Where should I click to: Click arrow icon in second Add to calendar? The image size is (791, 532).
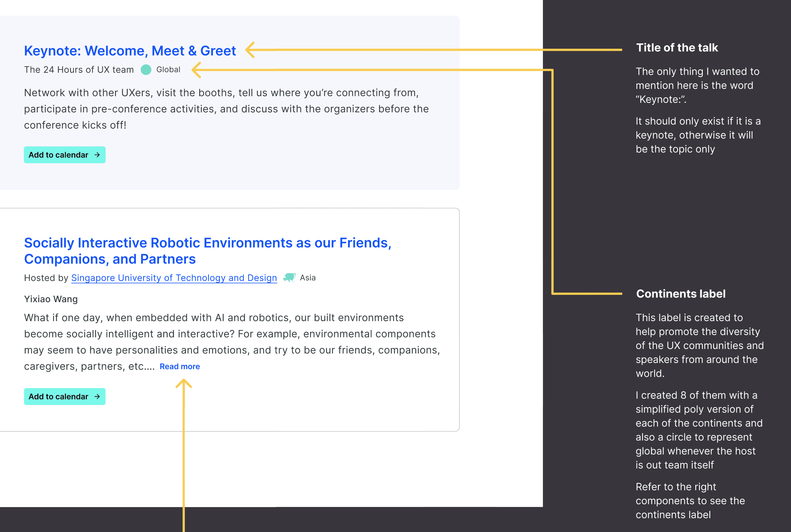click(97, 396)
